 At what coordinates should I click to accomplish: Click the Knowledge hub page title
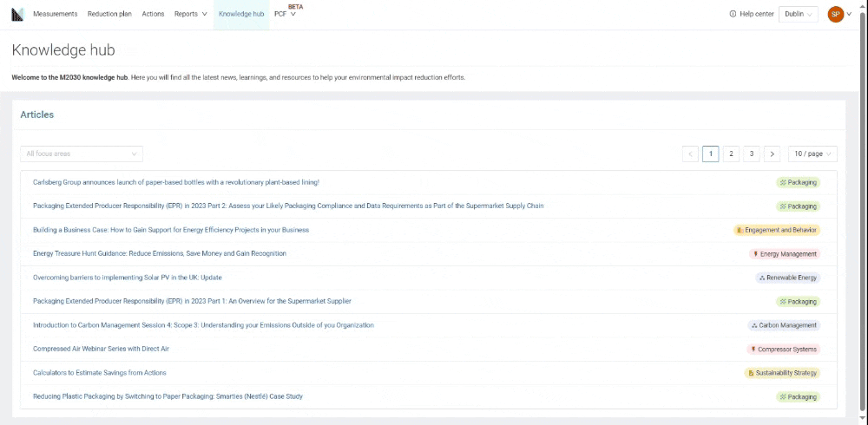pos(63,50)
